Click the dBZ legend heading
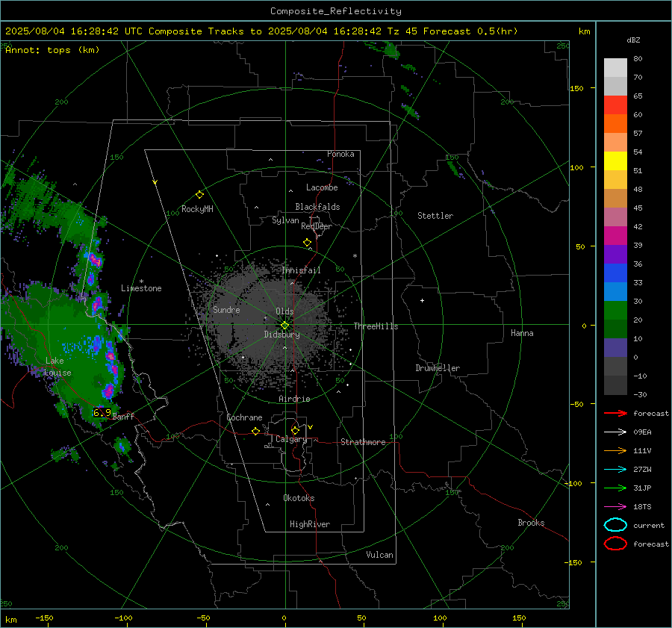 (x=633, y=40)
